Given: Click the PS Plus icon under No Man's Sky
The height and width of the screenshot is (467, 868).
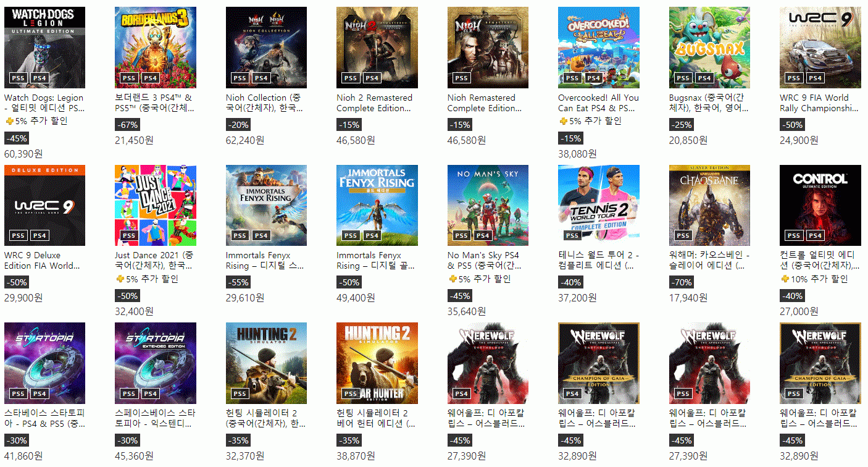Looking at the screenshot, I should (452, 279).
